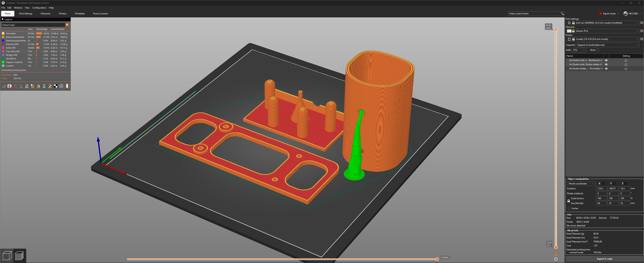
Task: Switch to 3D editor view cube icon
Action: pos(7,255)
